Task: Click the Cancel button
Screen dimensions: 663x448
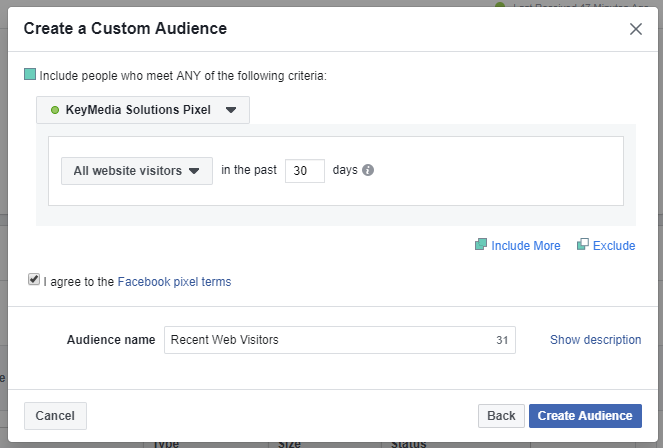Action: point(55,416)
